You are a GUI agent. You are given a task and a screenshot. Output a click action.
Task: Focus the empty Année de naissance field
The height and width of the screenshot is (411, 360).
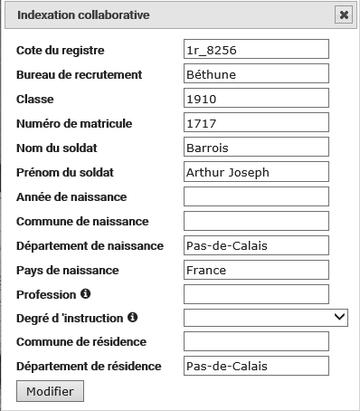(x=256, y=196)
